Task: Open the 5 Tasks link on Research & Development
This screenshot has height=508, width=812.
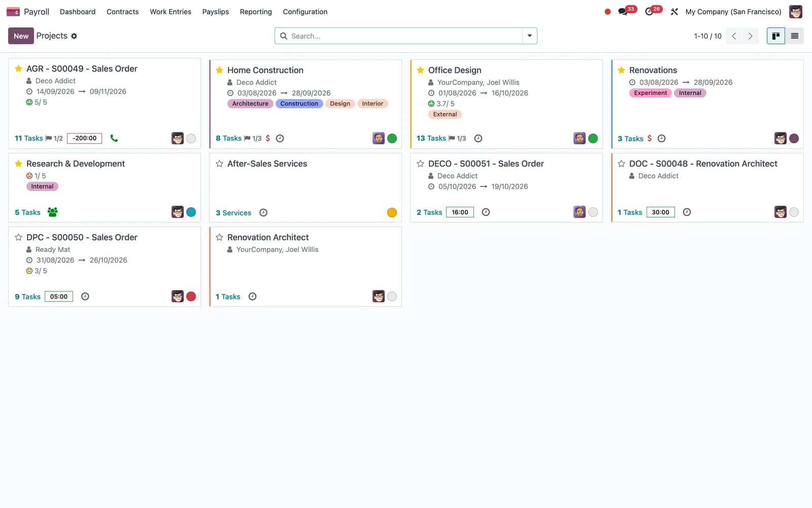Action: coord(27,212)
